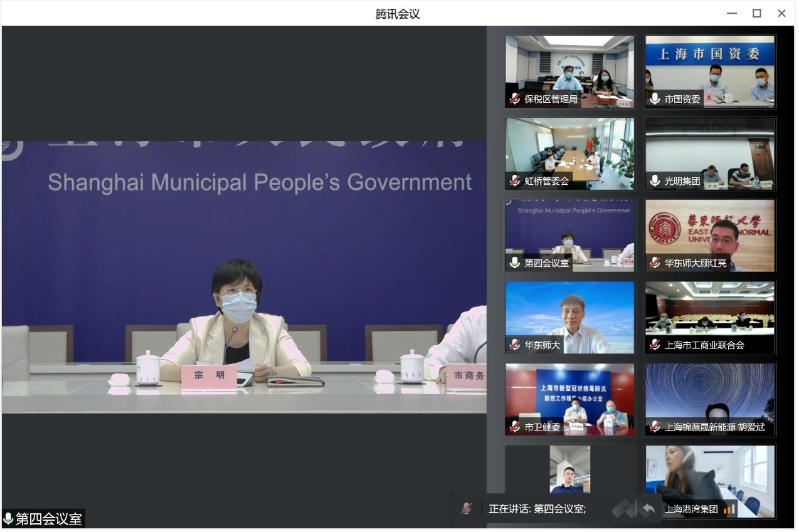Click the microphone icon on 光明集团 tile

tap(655, 181)
